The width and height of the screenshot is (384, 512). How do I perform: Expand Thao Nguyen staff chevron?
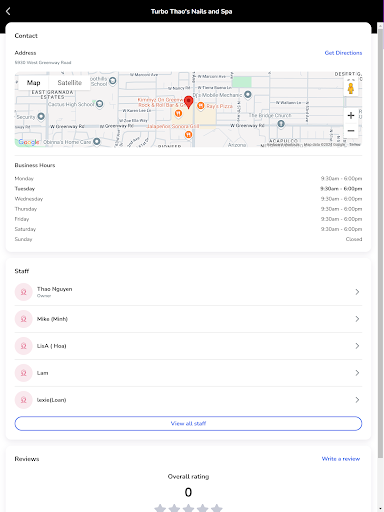tap(357, 292)
